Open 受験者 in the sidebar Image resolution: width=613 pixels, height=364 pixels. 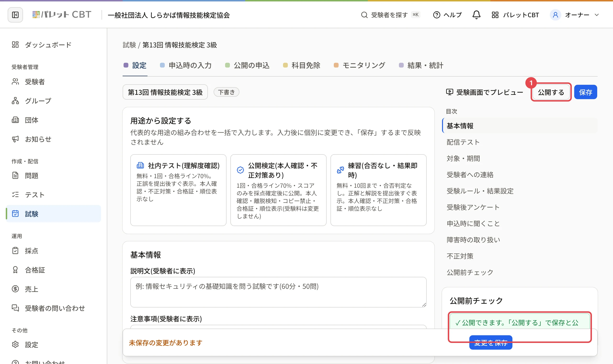pyautogui.click(x=53, y=82)
